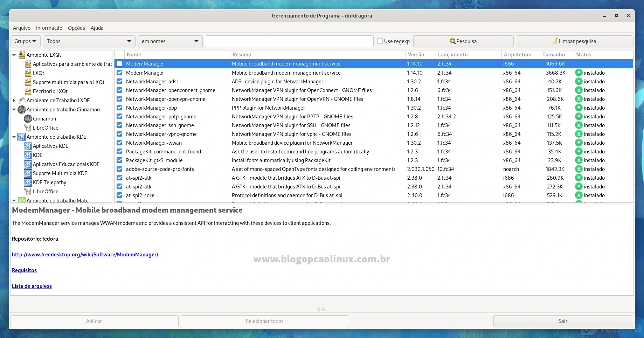This screenshot has width=644, height=338.
Task: Open the freedesktop ModemManager URL link
Action: (x=85, y=255)
